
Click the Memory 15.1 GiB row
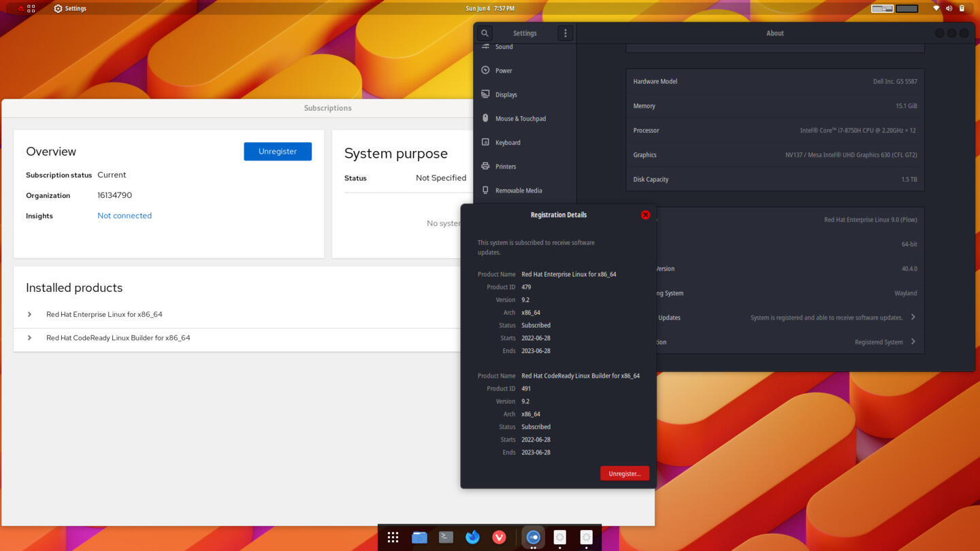(x=775, y=105)
